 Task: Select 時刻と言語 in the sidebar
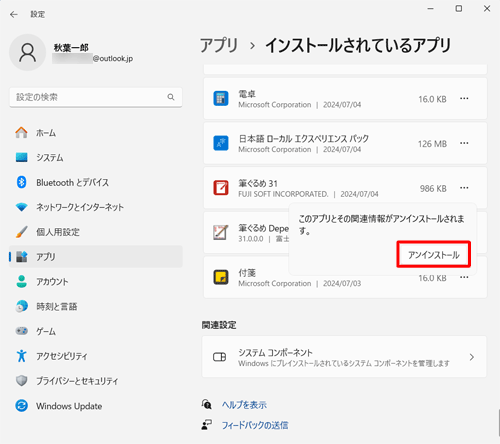pos(96,306)
